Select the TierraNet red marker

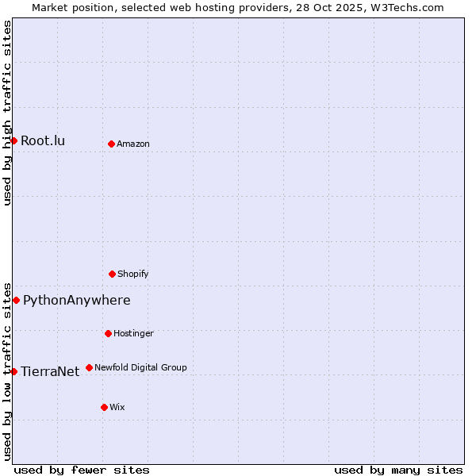click(x=13, y=371)
